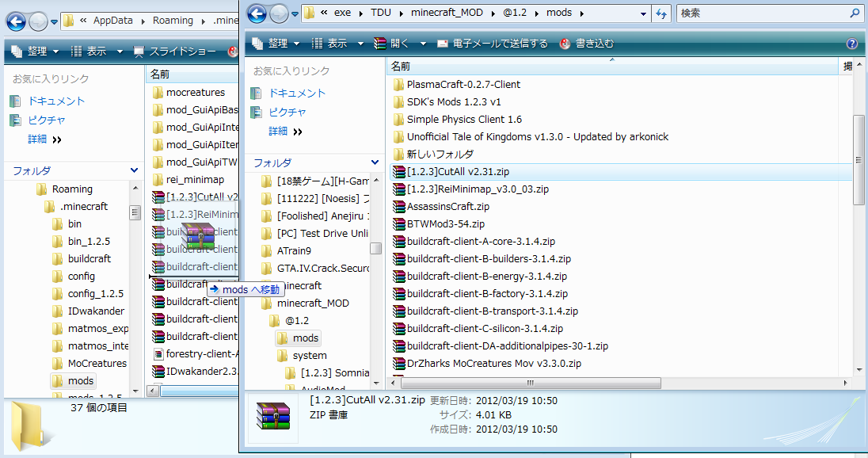Select system folder in front folder tree
Image resolution: width=868 pixels, height=458 pixels.
point(302,356)
